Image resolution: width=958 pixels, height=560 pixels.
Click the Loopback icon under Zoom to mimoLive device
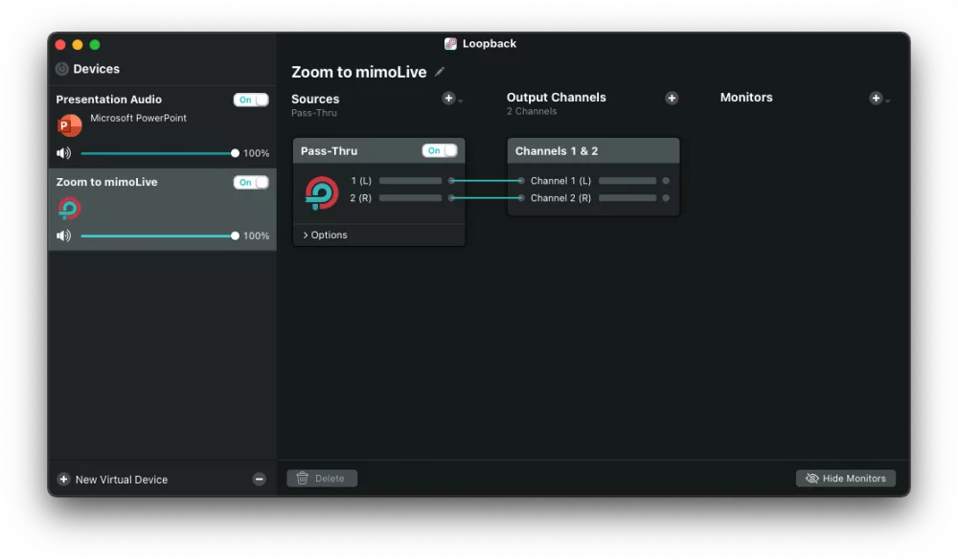(69, 209)
